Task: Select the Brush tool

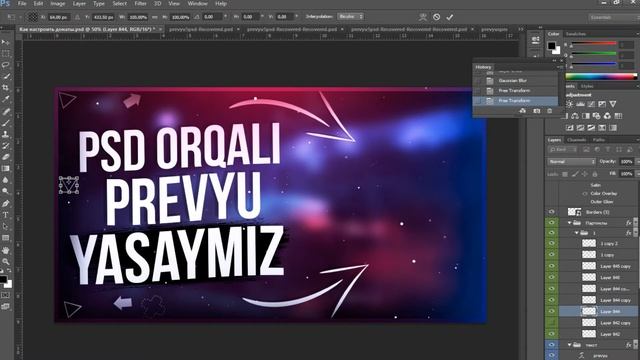Action: click(x=6, y=122)
